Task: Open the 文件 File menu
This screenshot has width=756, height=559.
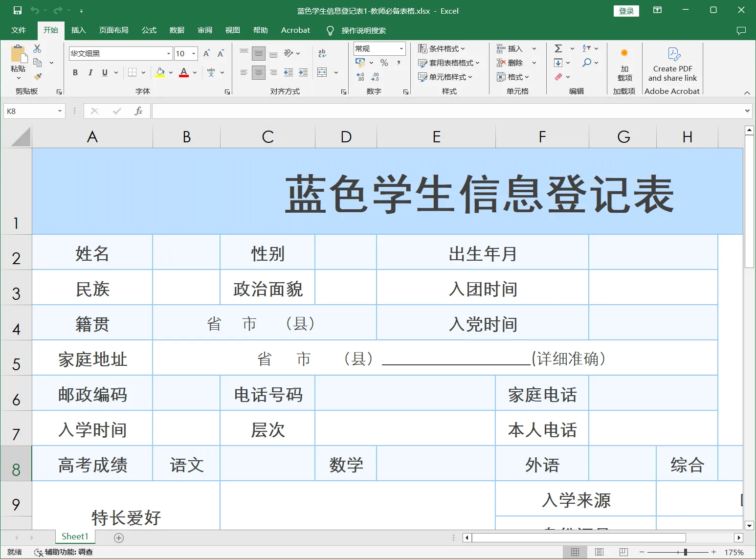Action: coord(19,30)
